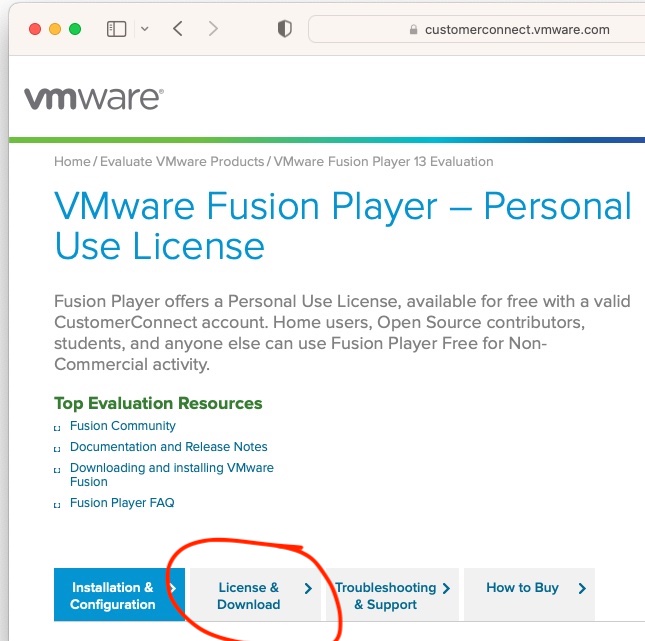The image size is (645, 641).
Task: Switch to the Troubleshooting & Support tab
Action: 385,596
